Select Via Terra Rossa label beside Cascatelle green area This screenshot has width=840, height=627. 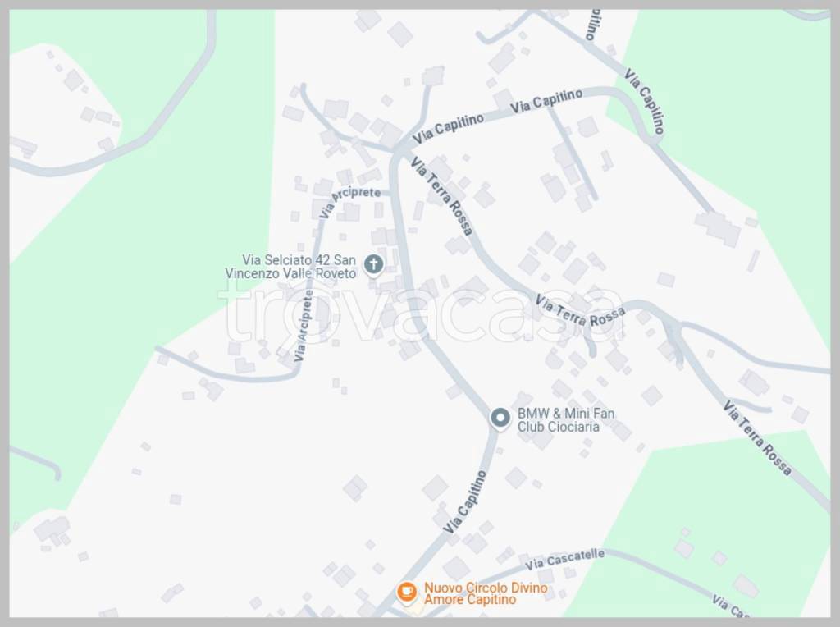coord(757,437)
